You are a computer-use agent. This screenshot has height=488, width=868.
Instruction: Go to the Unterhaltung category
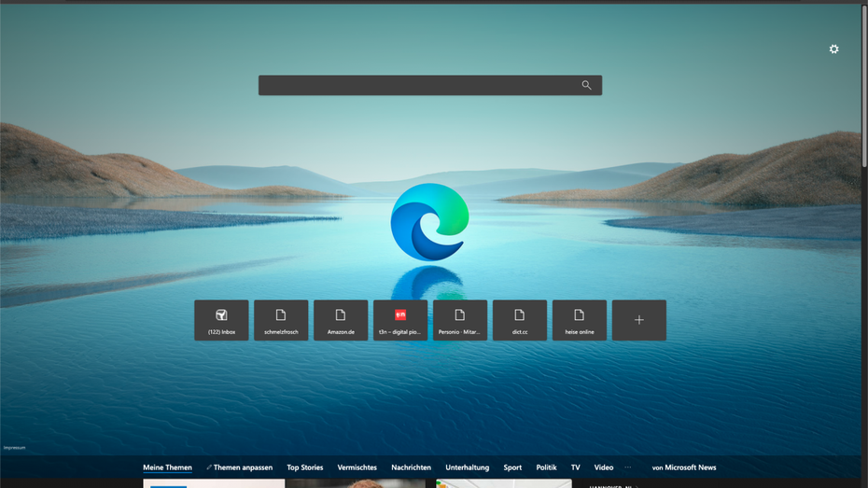coord(467,467)
